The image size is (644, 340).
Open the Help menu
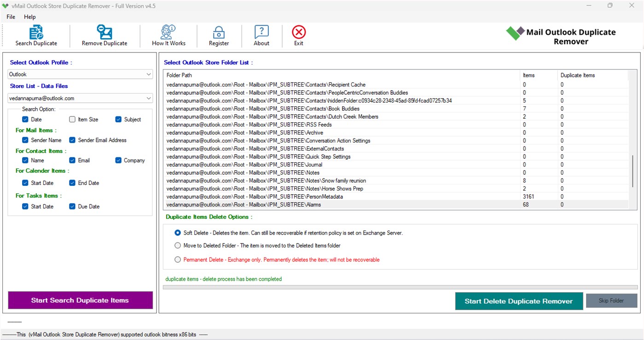coord(29,17)
